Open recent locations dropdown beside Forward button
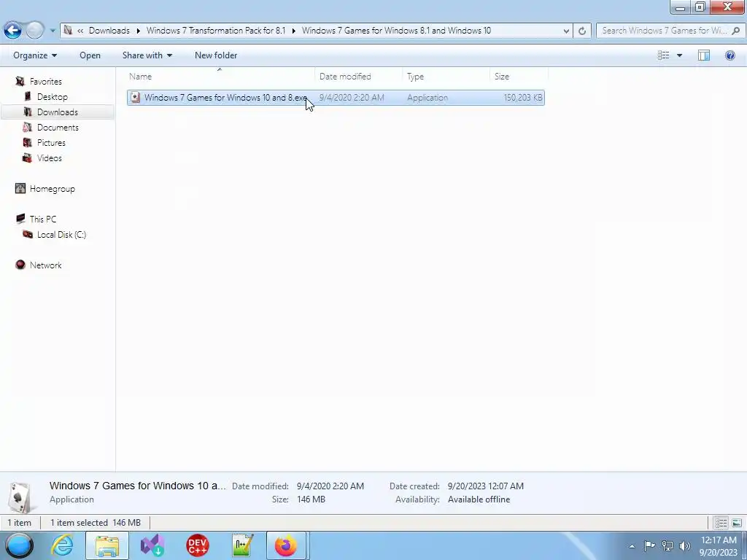Screen dimensions: 747x560 53,31
